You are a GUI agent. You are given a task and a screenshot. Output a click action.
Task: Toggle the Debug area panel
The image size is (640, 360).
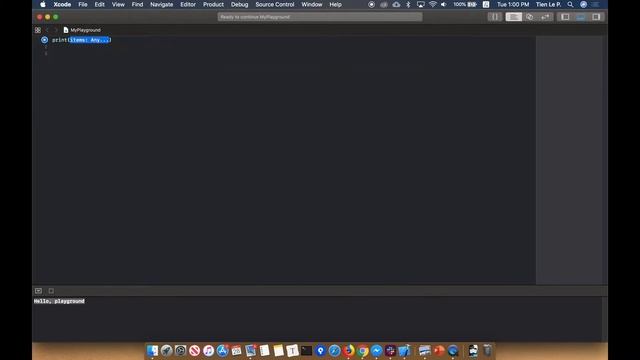pyautogui.click(x=580, y=17)
